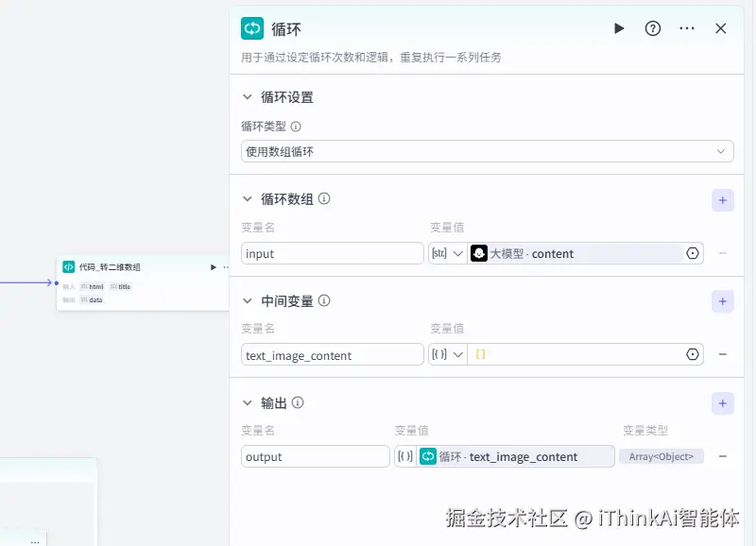Run the 代码_转二维数组 node on canvas
This screenshot has height=546, width=756.
pos(214,267)
